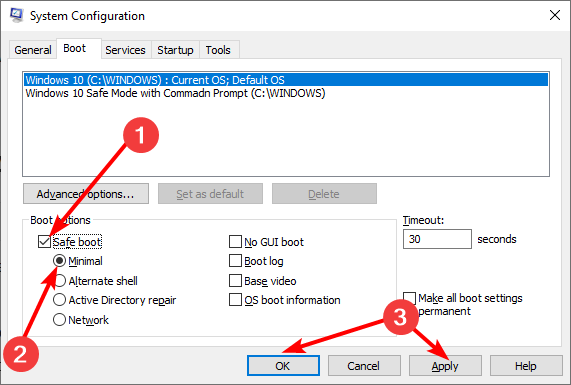
Task: Go to the Startup tab
Action: click(175, 50)
